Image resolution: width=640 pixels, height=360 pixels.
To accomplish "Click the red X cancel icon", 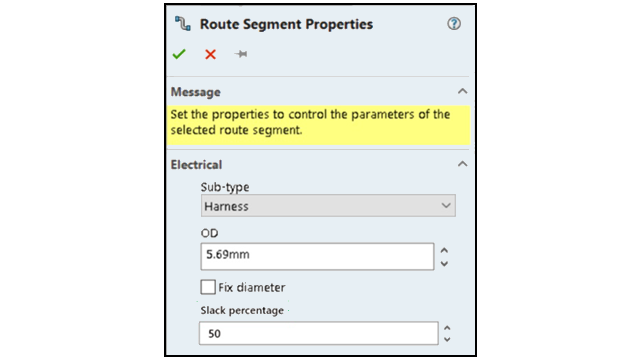I will coord(210,54).
